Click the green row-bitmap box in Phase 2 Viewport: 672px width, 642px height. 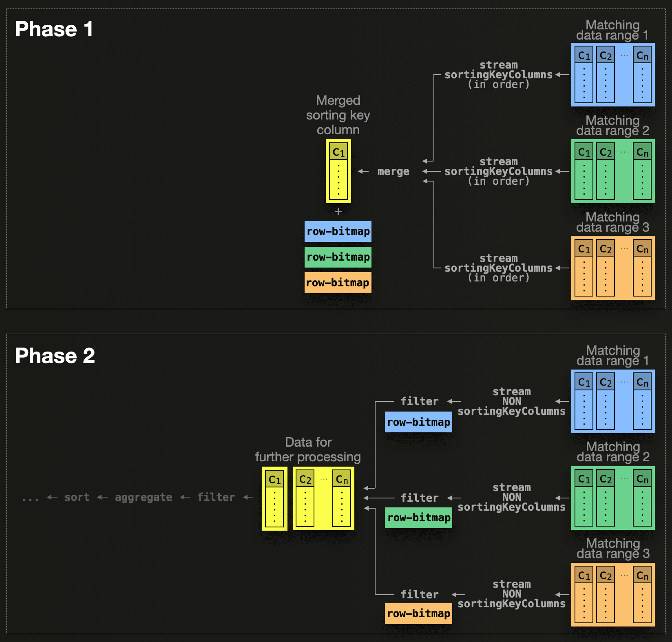pos(418,518)
